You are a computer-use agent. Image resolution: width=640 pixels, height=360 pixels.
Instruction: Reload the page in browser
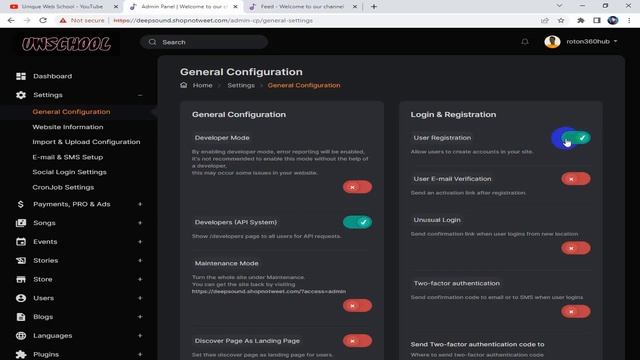(x=43, y=20)
